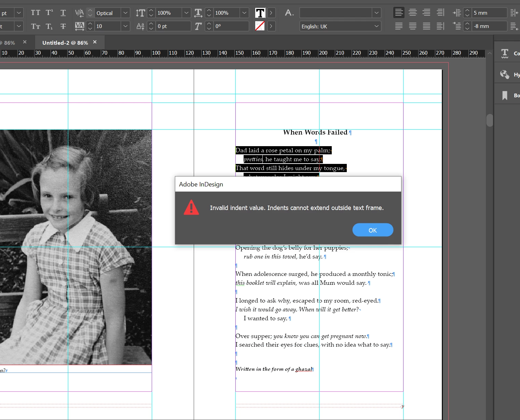Expand the English: UK language dropdown
520x420 pixels.
pos(376,26)
